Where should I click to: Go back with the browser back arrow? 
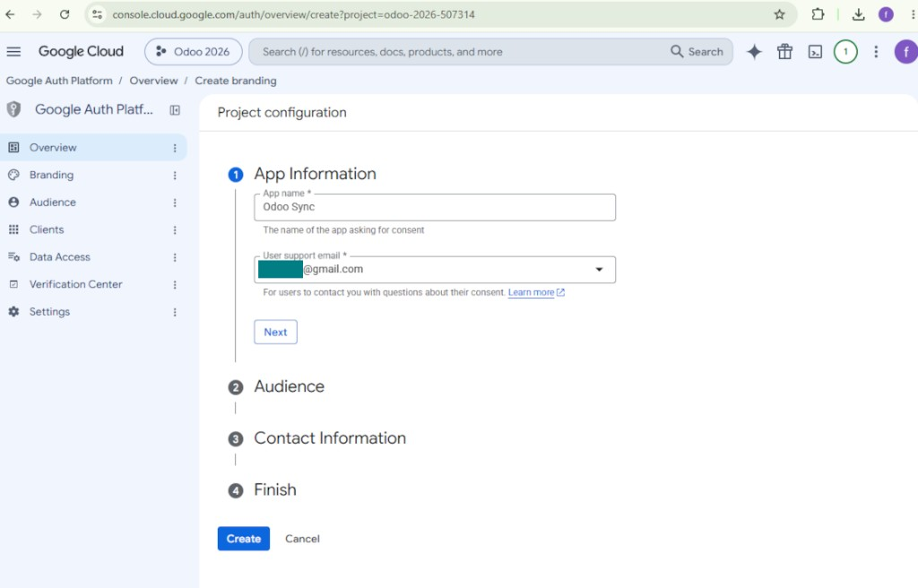11,14
